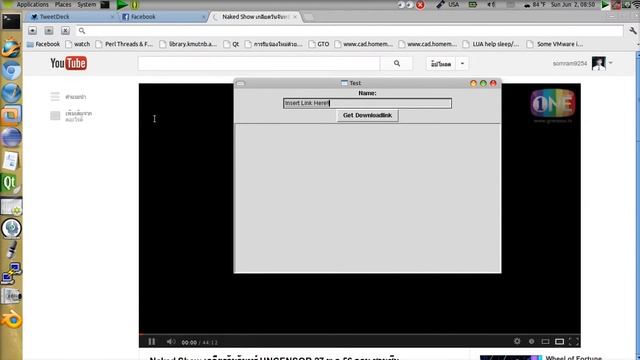Image resolution: width=640 pixels, height=360 pixels.
Task: Click the 84 °F weather indicator
Action: pos(535,4)
